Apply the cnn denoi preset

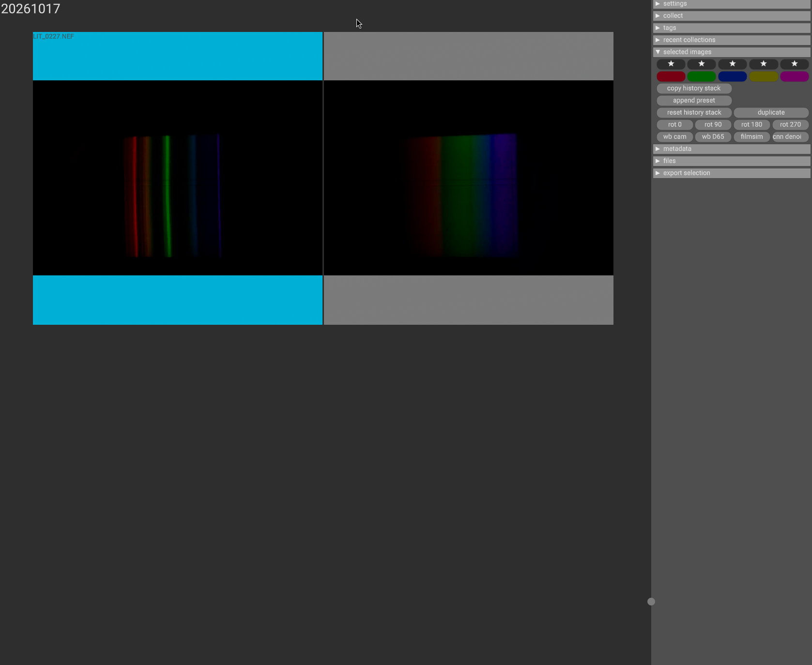791,136
